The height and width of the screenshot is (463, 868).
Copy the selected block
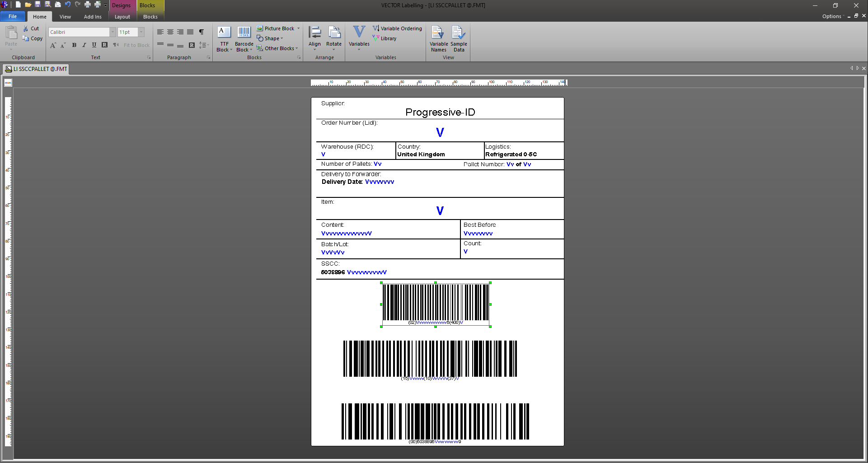pos(33,38)
